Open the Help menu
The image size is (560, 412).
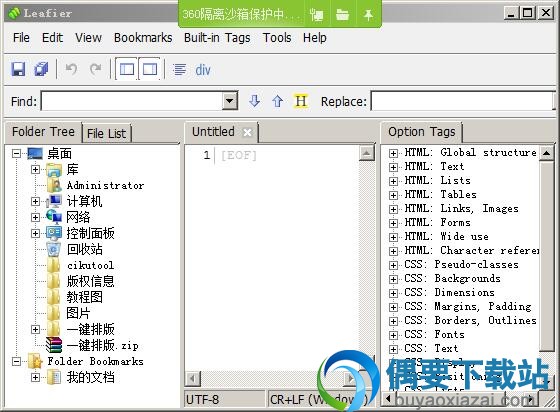314,37
